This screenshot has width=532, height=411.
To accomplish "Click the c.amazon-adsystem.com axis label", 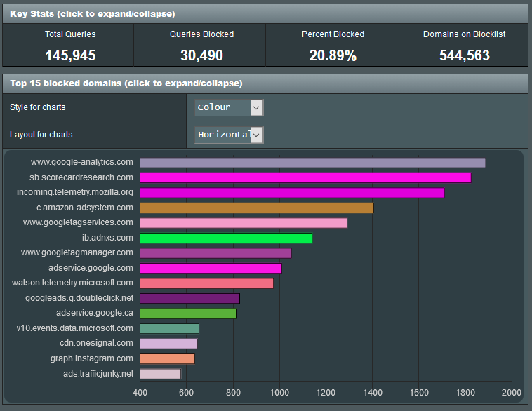I will (x=85, y=208).
